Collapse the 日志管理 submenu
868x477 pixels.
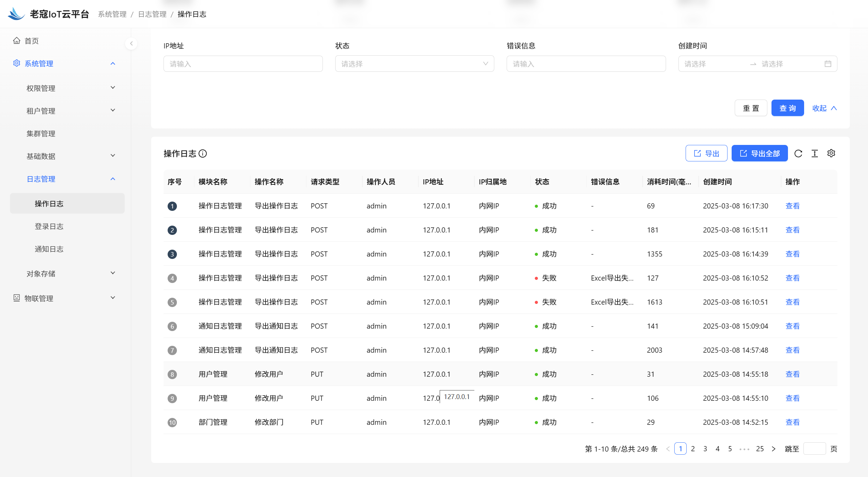point(113,179)
